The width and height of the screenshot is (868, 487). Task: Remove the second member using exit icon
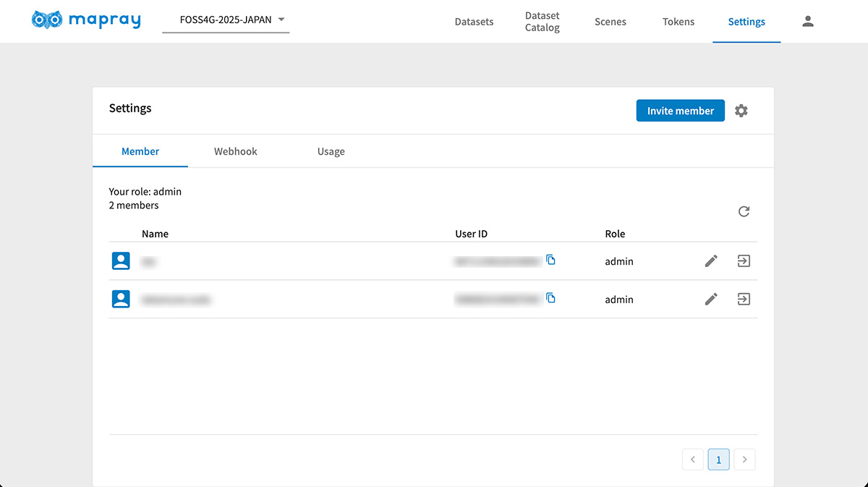744,299
